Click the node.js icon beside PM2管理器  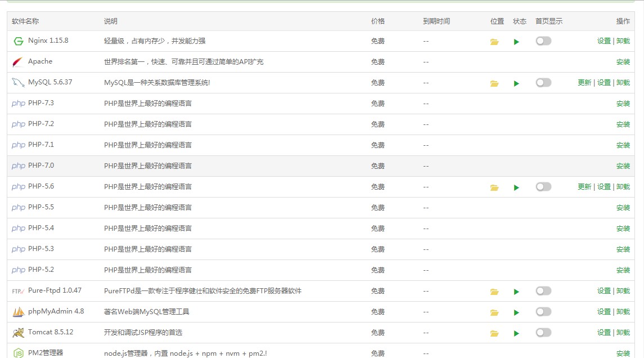[x=19, y=353]
